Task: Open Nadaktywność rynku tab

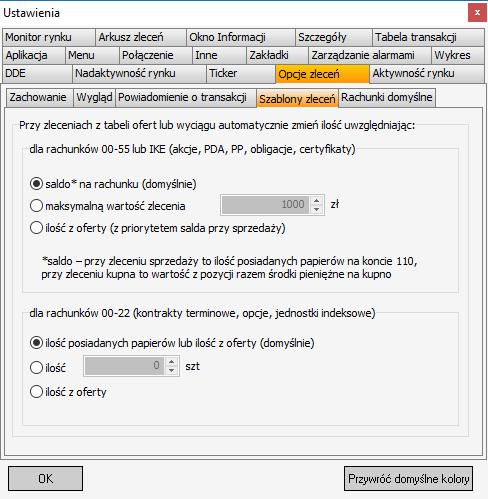Action: 139,73
